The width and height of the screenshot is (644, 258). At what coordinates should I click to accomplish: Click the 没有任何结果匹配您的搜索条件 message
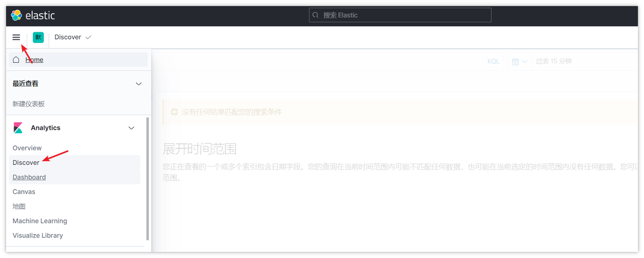[231, 112]
